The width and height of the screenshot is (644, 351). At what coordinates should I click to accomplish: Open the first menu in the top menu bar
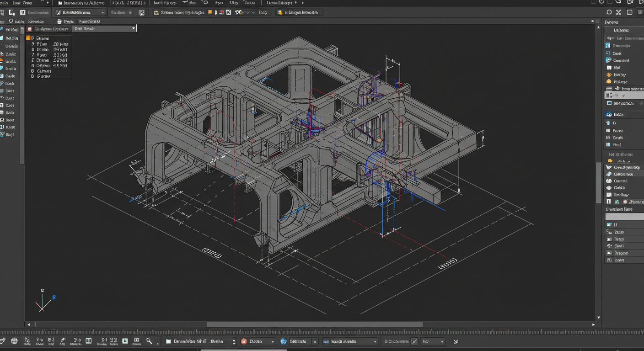[x=4, y=3]
